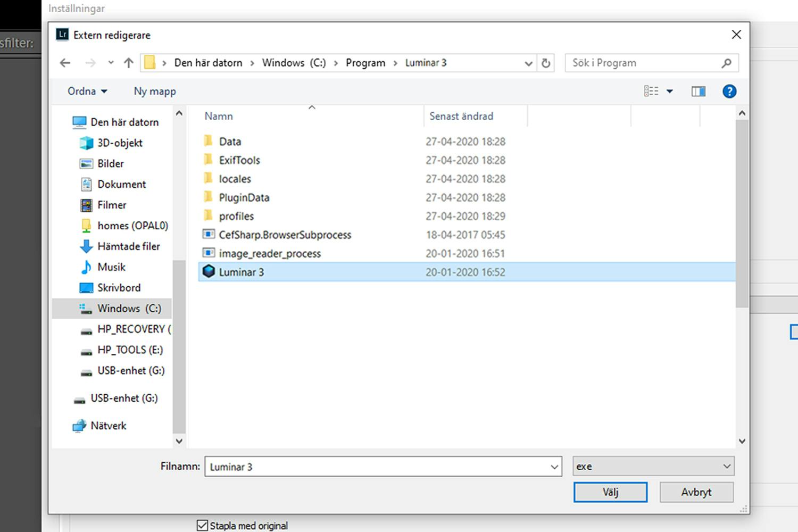Confirm selection with Välj button
This screenshot has width=798, height=532.
pyautogui.click(x=610, y=492)
